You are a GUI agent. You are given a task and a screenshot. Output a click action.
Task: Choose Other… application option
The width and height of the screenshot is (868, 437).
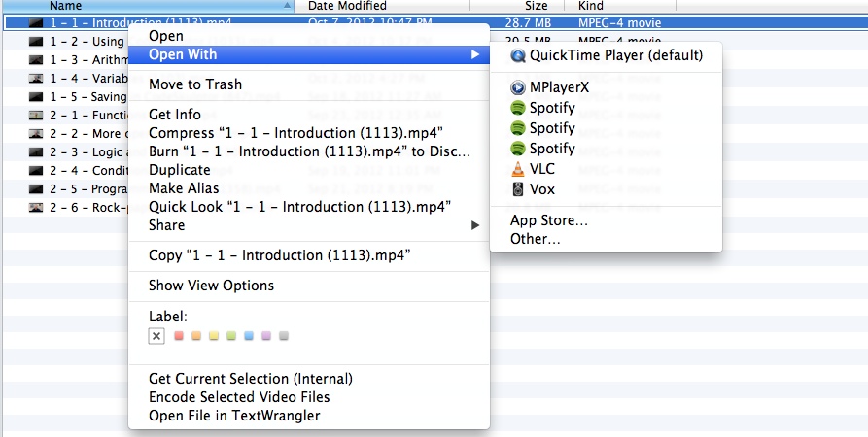(536, 239)
